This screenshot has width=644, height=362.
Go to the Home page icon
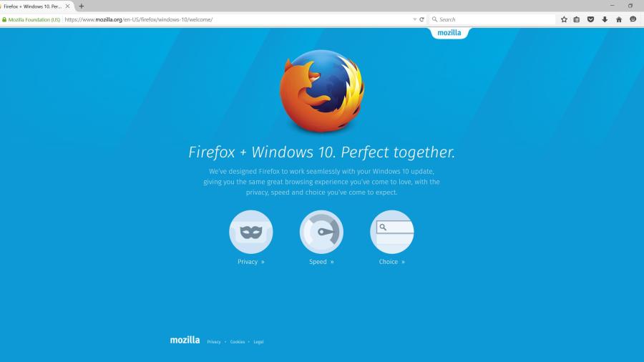point(619,19)
